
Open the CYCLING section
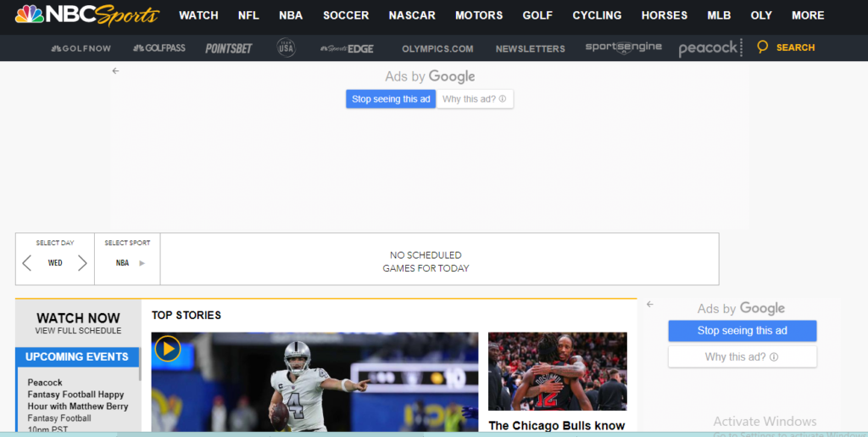pos(597,15)
